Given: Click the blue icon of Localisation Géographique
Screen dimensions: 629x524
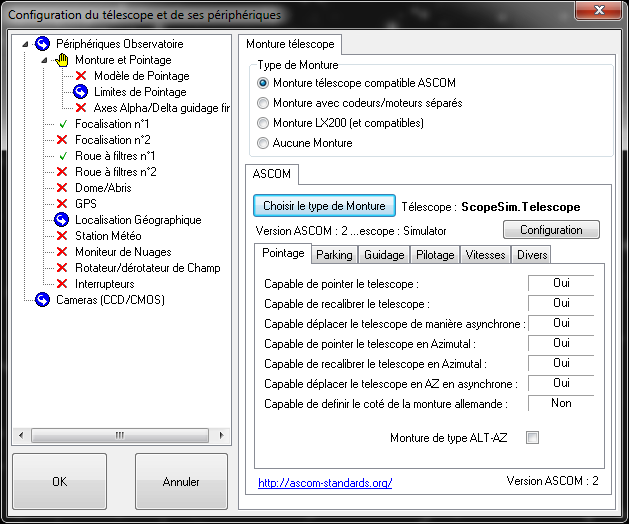Looking at the screenshot, I should (x=61, y=220).
